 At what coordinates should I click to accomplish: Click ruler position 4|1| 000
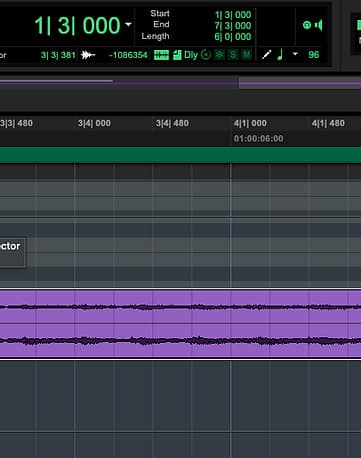click(x=250, y=123)
